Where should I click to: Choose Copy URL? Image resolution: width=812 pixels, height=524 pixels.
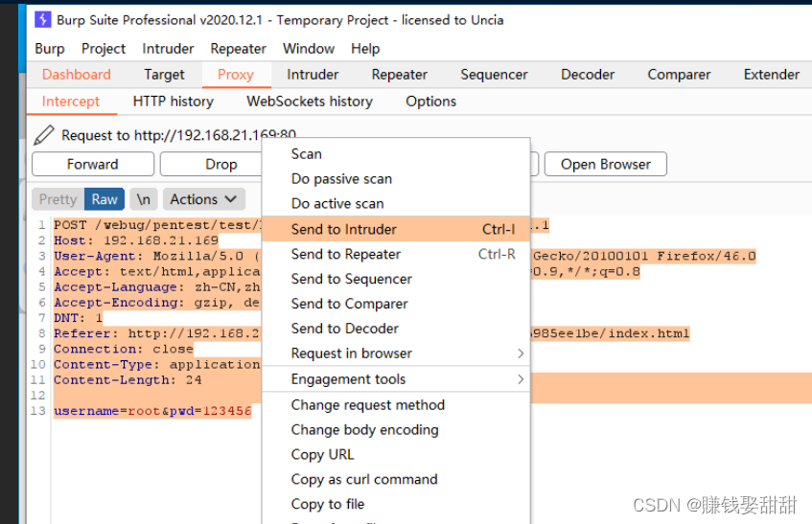(x=396, y=455)
